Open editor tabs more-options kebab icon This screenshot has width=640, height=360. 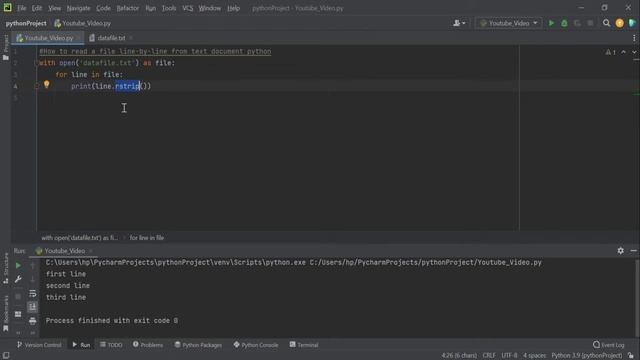tap(634, 38)
